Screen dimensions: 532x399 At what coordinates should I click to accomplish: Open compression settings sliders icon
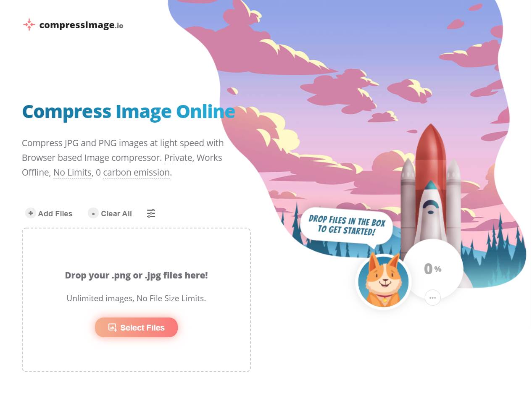point(151,213)
